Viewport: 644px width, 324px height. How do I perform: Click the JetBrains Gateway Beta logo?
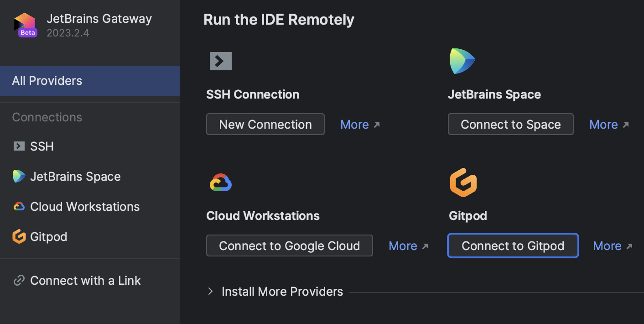click(26, 24)
